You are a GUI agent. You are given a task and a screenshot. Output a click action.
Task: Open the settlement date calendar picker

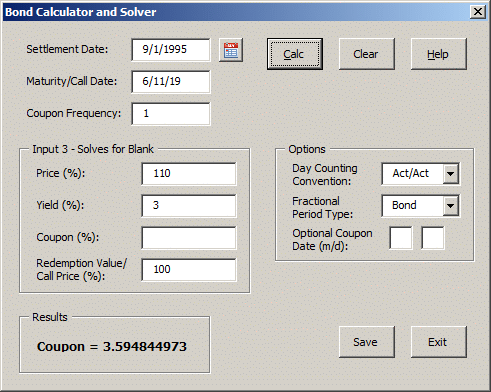click(x=231, y=50)
